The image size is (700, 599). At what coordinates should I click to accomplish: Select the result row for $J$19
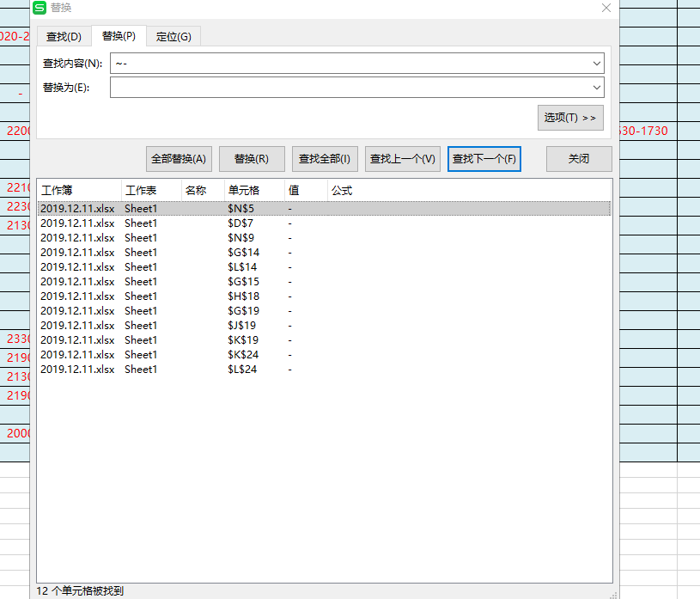click(325, 326)
